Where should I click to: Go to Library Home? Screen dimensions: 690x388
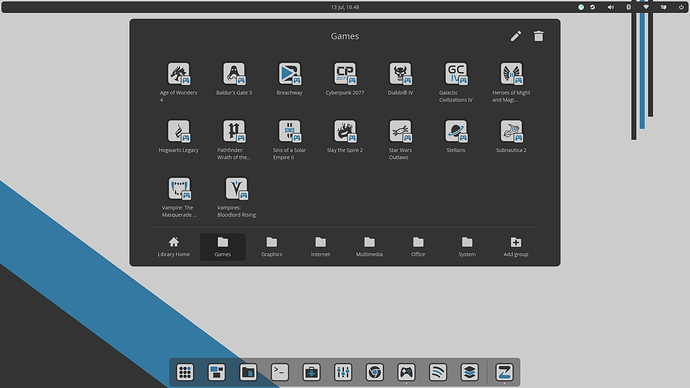pyautogui.click(x=174, y=247)
